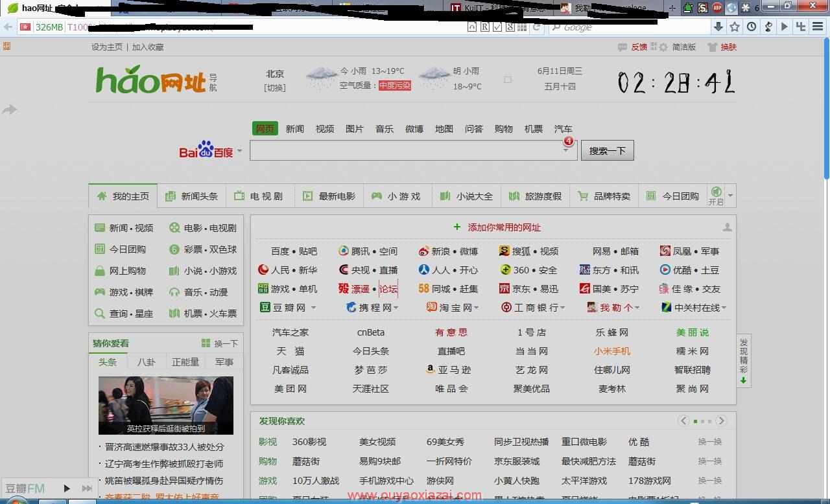Click 发现精彩 side tab
830x504 pixels.
pos(744,361)
